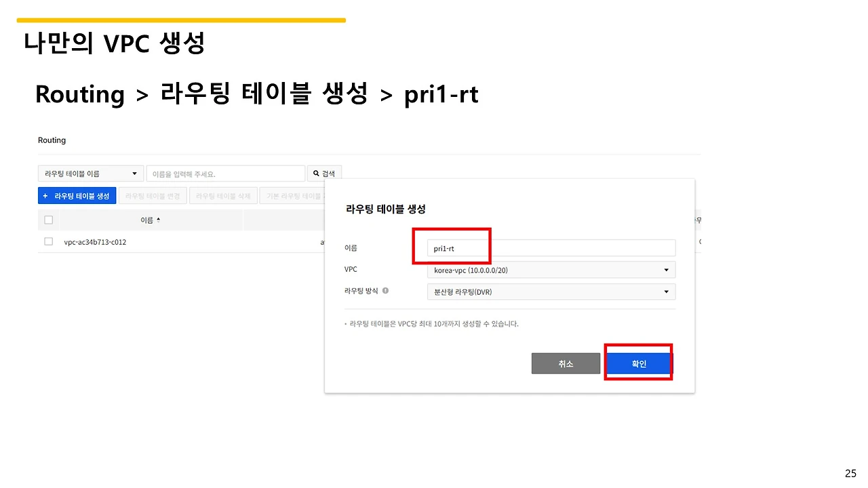Click the 라우팅 테이블 삭제 delete button
This screenshot has height=488, width=868.
pos(223,195)
